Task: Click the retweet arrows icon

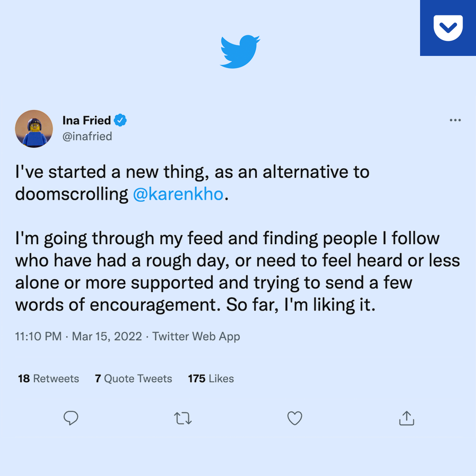Action: pos(183,418)
